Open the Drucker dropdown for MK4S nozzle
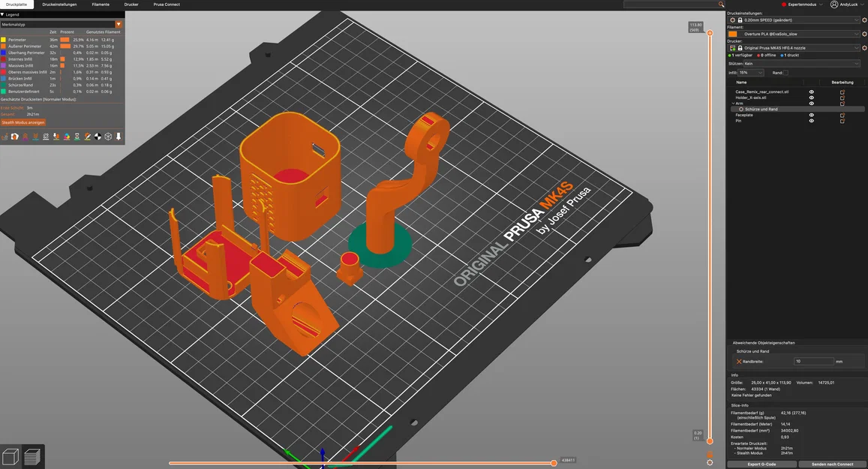 click(x=795, y=47)
